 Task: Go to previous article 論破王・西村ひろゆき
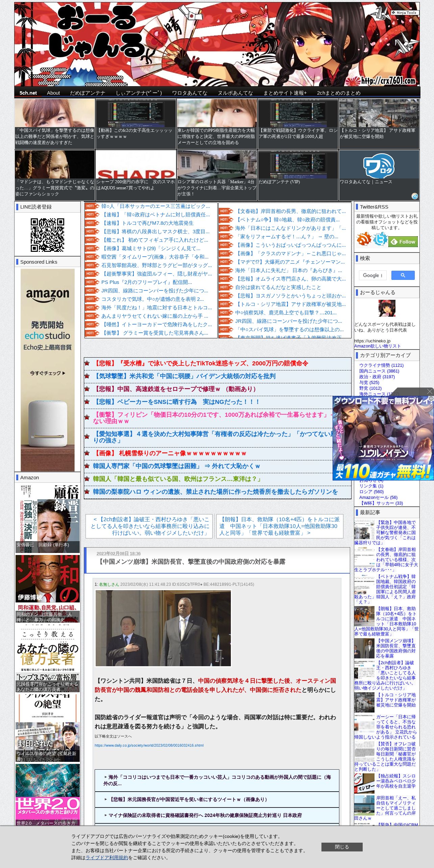point(149,526)
